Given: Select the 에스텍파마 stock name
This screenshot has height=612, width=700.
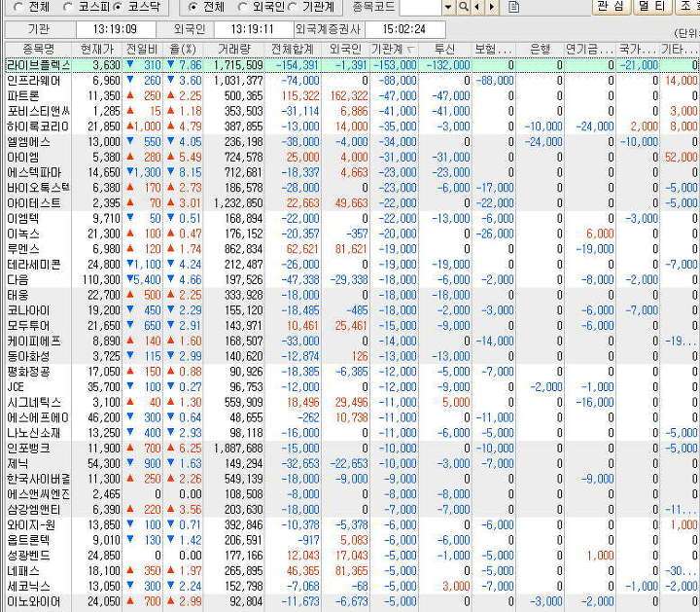Looking at the screenshot, I should click(x=34, y=172).
